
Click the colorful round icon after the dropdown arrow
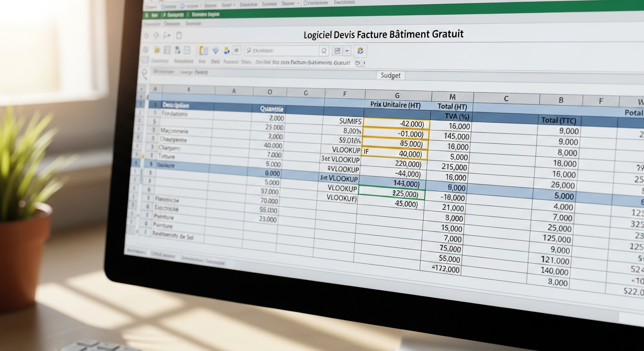pos(360,51)
